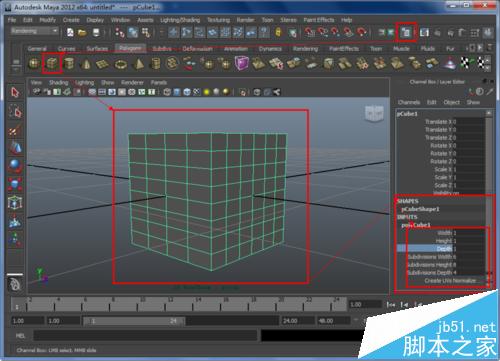Activate the Paint selection tool

point(15,129)
